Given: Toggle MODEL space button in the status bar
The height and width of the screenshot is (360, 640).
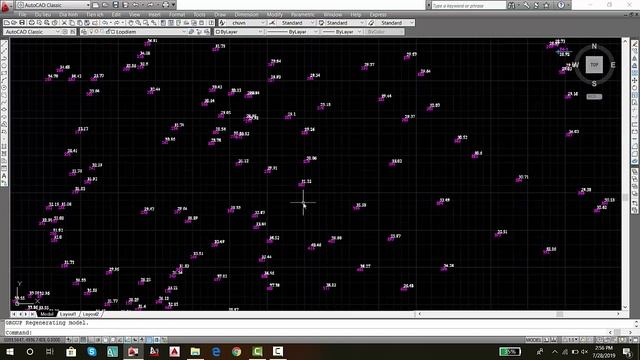Looking at the screenshot, I should click(533, 340).
